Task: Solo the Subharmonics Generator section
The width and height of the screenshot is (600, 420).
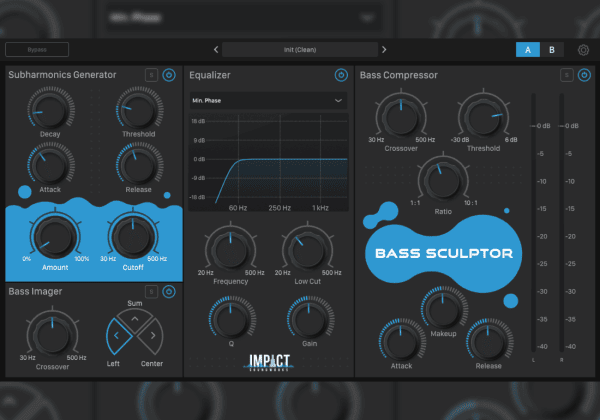Action: (152, 75)
